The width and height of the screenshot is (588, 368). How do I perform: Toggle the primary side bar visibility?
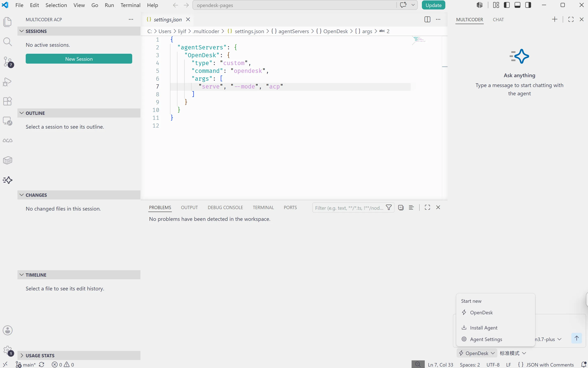point(507,5)
